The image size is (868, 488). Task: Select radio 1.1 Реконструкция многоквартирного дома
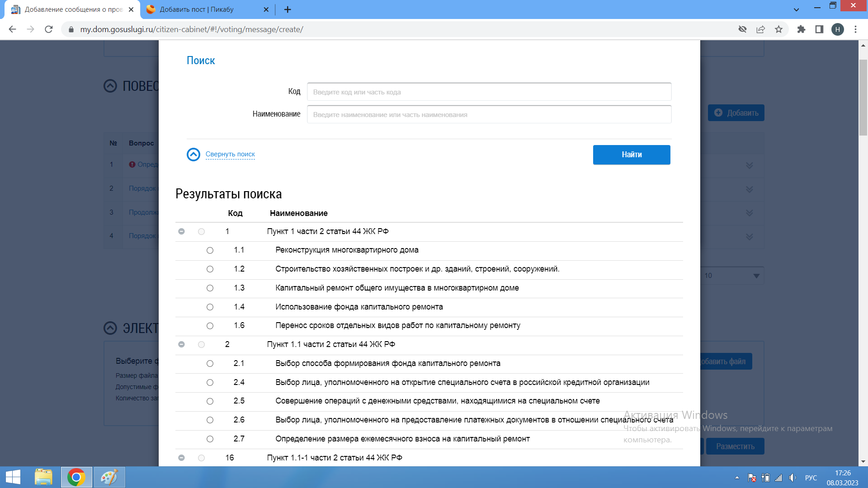pyautogui.click(x=210, y=250)
